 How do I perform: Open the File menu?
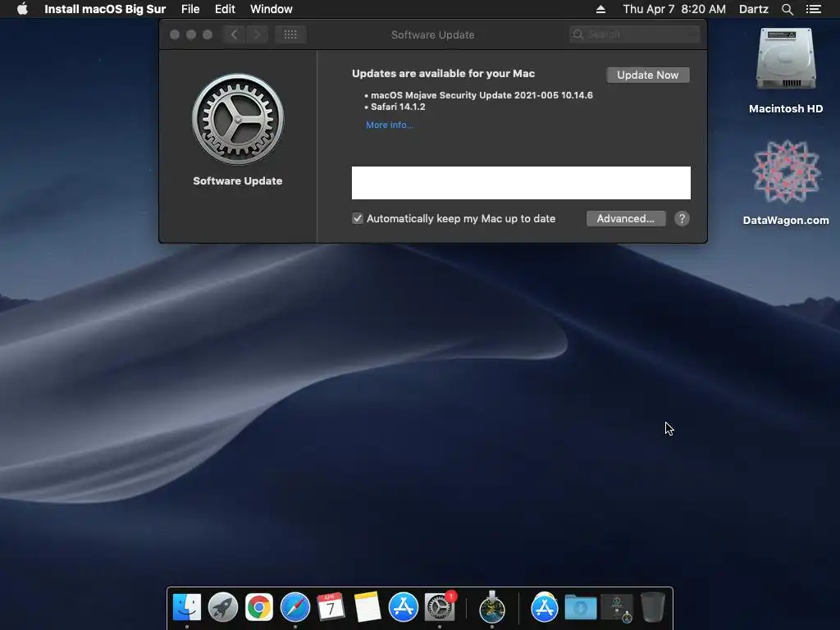190,9
